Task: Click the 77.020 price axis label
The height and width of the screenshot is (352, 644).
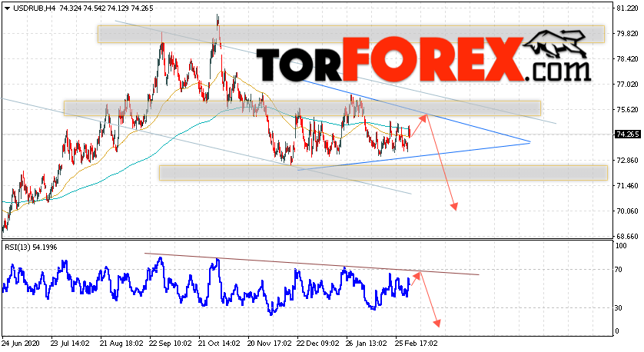Action: [x=628, y=85]
